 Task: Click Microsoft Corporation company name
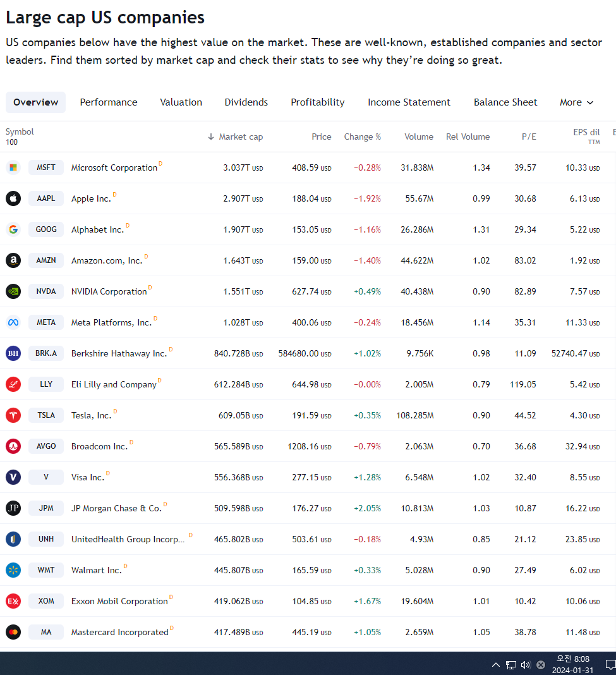click(x=114, y=168)
